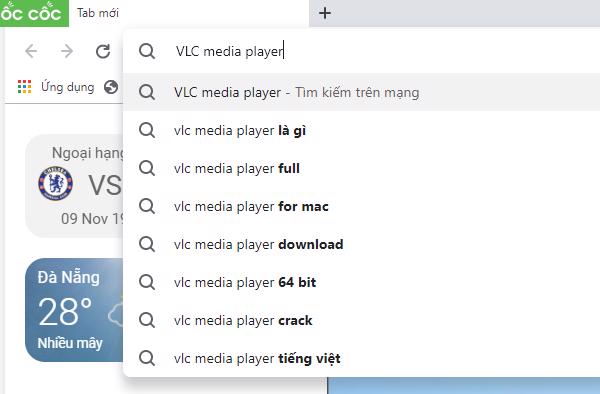Click the magnifier icon beside "tiếng việt" suggestion
This screenshot has height=394, width=600.
pyautogui.click(x=147, y=358)
